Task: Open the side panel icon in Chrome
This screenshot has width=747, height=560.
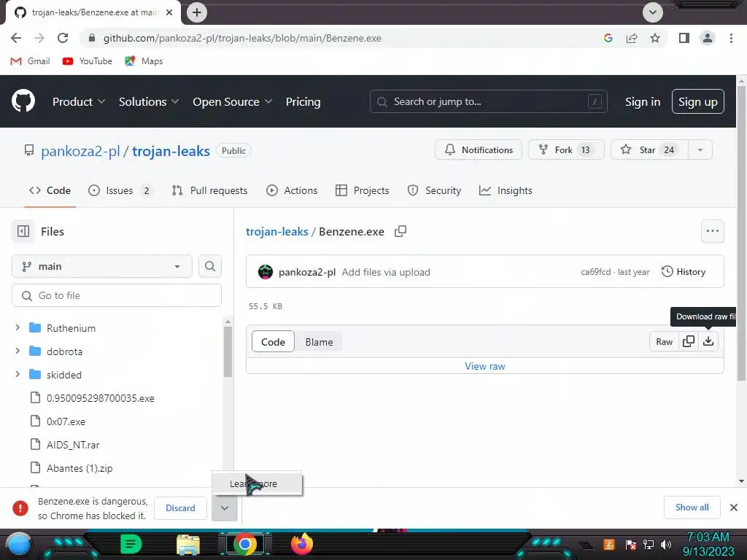Action: 684,38
